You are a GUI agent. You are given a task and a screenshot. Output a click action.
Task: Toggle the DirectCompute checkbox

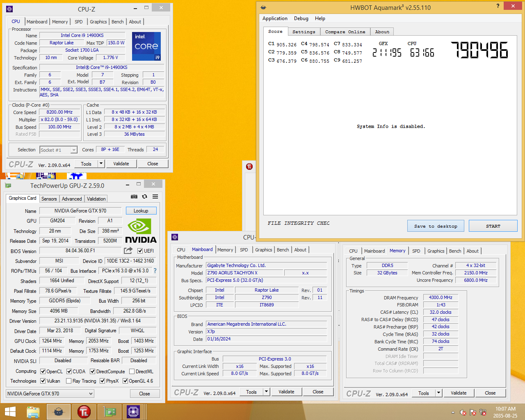[x=92, y=372]
